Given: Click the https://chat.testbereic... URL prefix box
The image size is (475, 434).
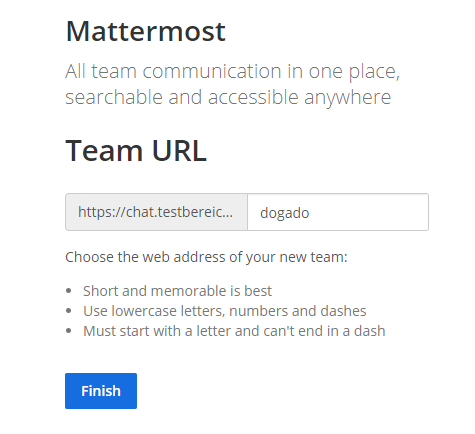Looking at the screenshot, I should click(x=156, y=212).
